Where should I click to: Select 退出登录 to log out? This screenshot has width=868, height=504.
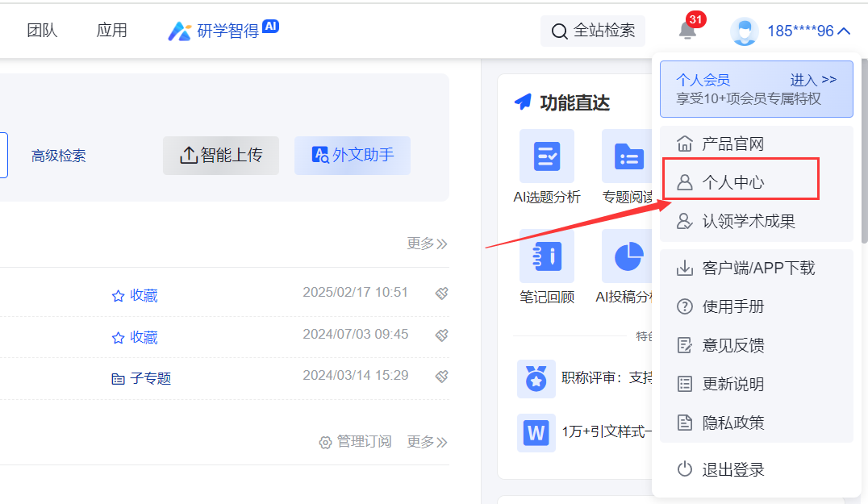click(732, 469)
